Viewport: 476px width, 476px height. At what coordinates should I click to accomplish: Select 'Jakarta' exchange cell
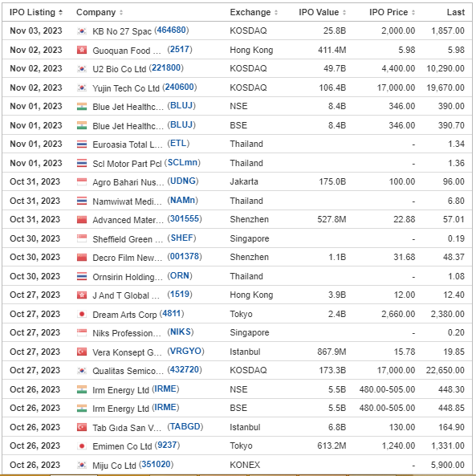click(x=244, y=182)
